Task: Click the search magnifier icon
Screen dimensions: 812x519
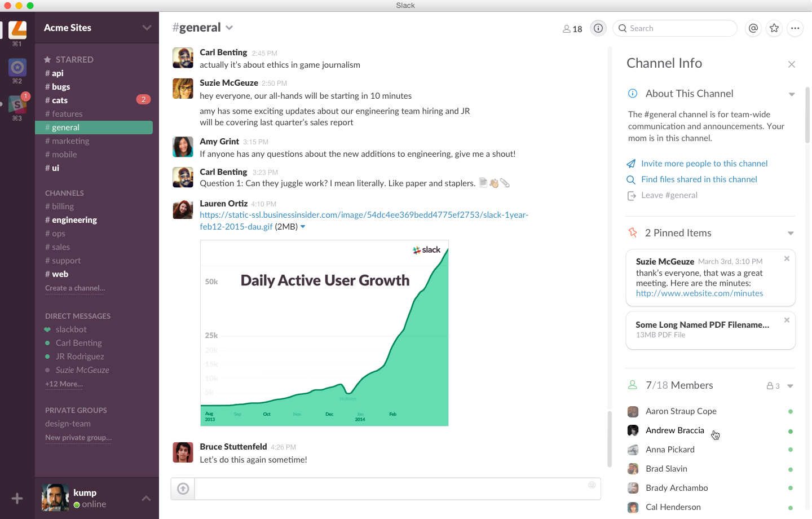Action: coord(623,28)
